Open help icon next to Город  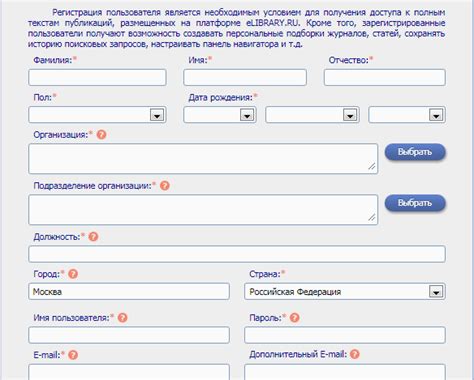point(73,274)
